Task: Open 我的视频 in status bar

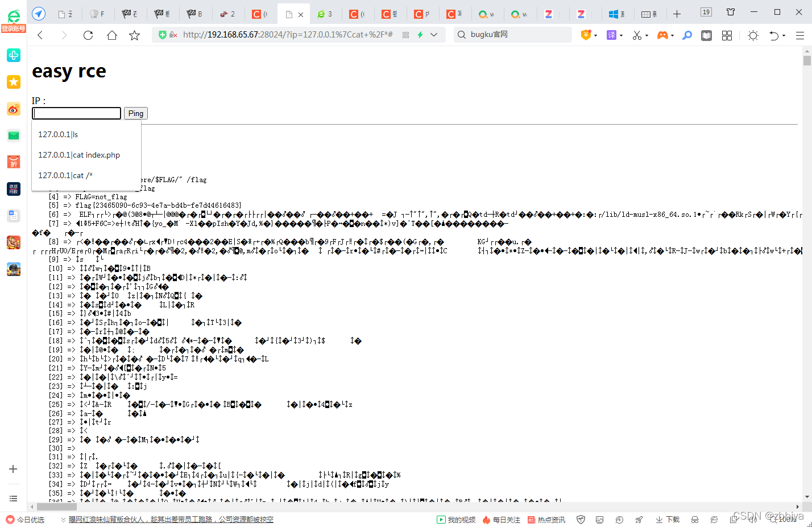Action: 456,520
